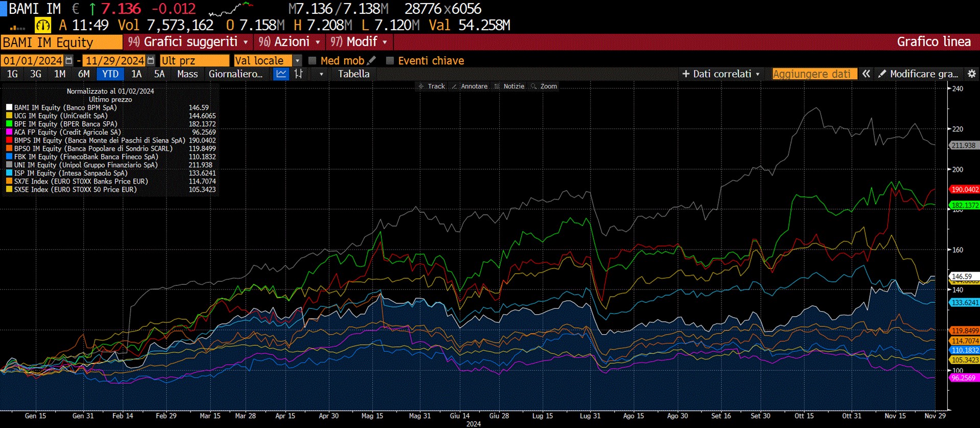Switch to Tabella view
This screenshot has height=428, width=980.
[x=354, y=74]
